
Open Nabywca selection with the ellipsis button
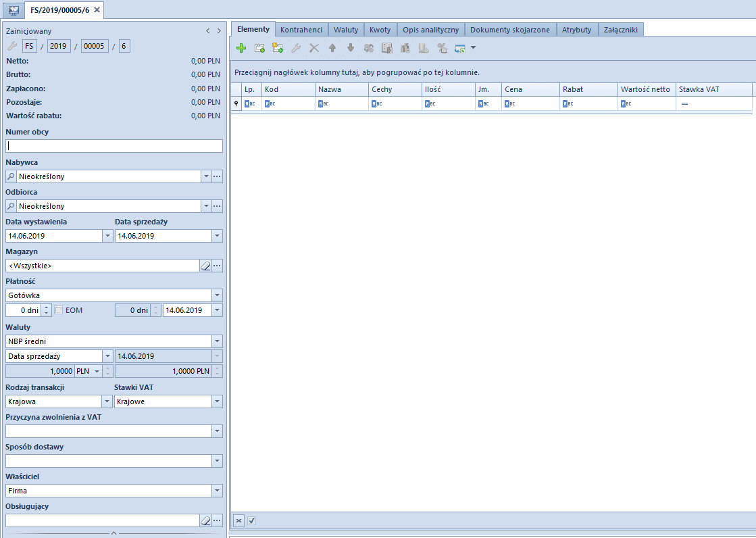[x=217, y=176]
